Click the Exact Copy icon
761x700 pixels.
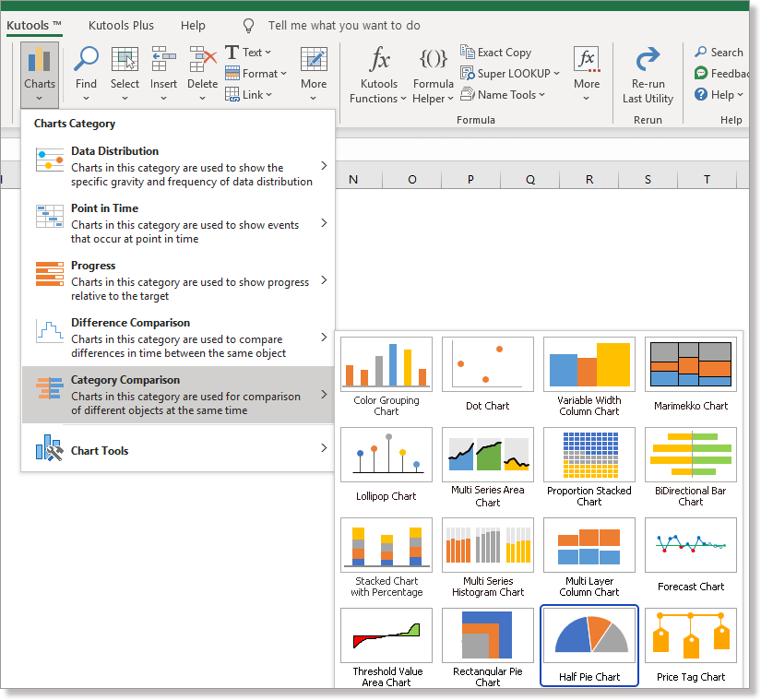coord(495,52)
